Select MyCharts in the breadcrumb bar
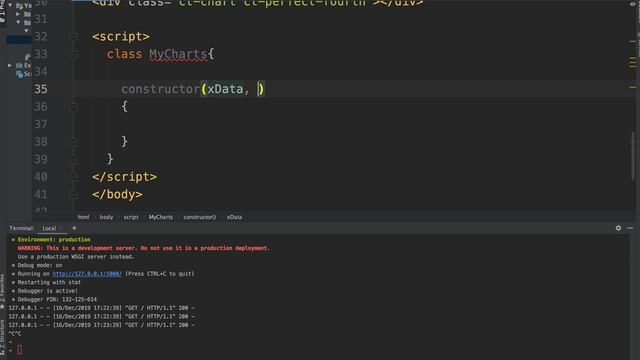The height and width of the screenshot is (360, 640). click(x=160, y=217)
